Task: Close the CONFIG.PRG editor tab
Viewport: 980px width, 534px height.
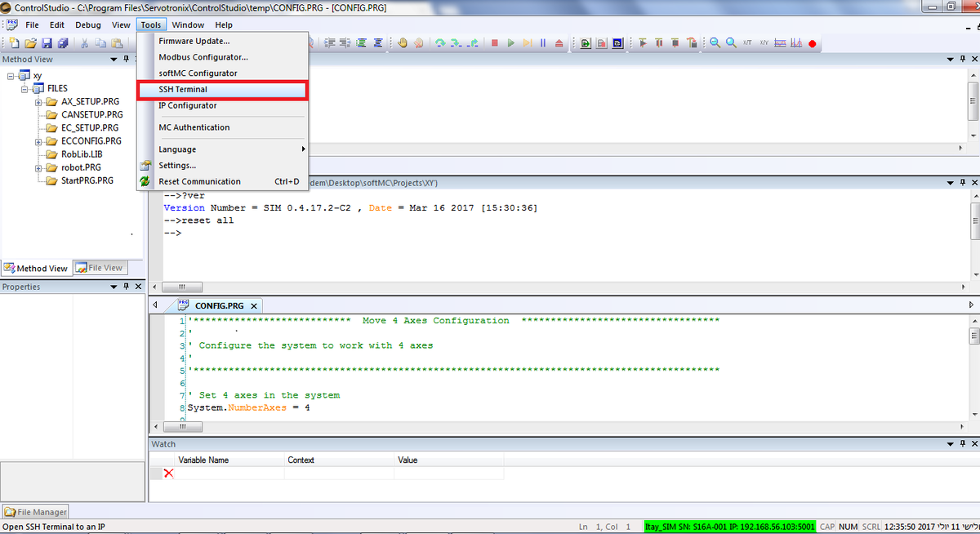Action: point(253,306)
